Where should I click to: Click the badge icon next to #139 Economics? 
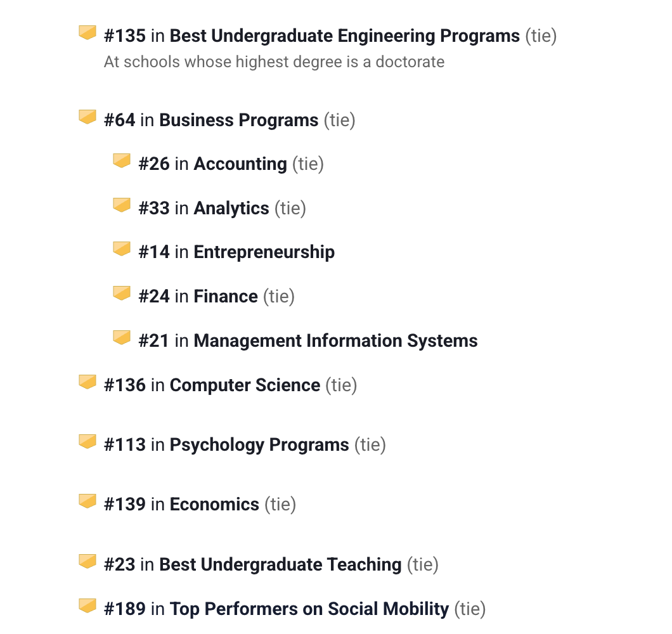pyautogui.click(x=87, y=501)
